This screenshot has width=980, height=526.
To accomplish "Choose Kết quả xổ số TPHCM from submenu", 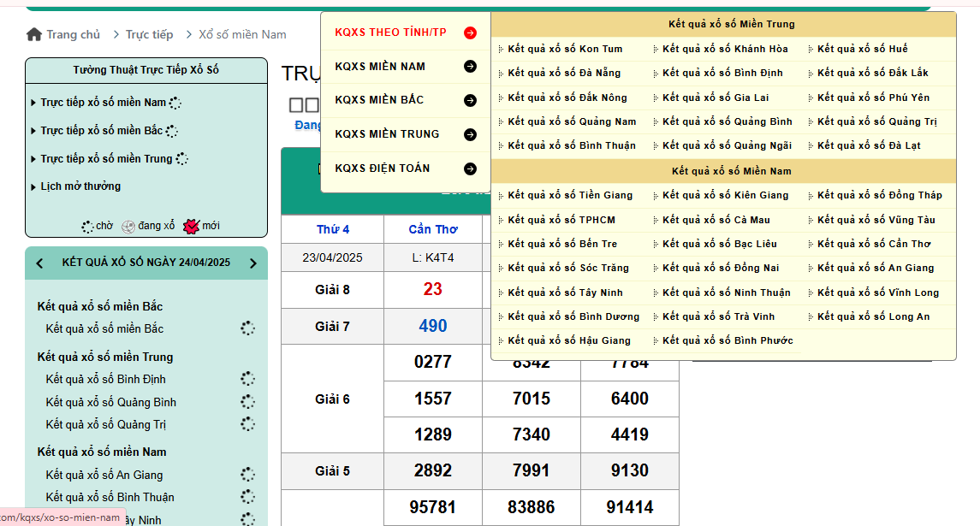I will pyautogui.click(x=561, y=220).
